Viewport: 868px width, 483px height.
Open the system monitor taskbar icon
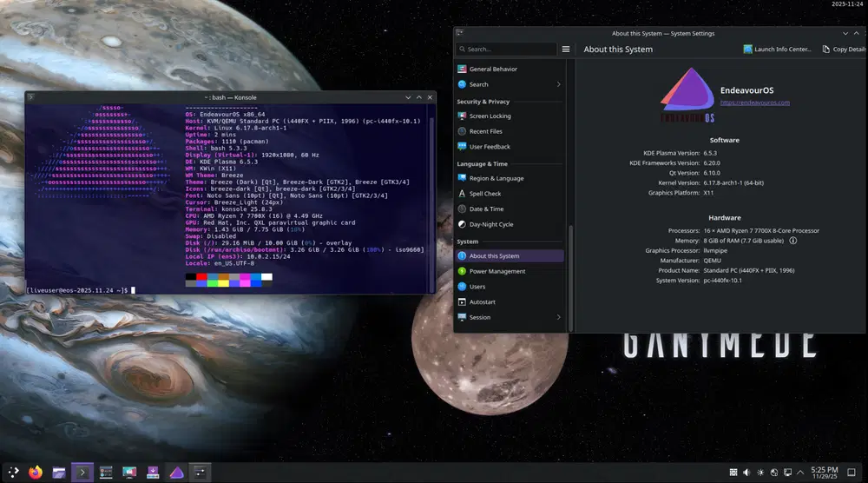tap(106, 473)
